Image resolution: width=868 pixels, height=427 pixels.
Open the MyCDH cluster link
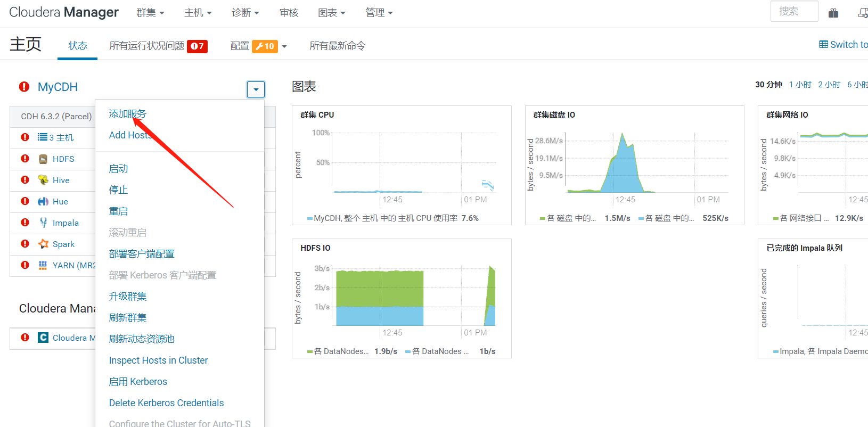58,87
